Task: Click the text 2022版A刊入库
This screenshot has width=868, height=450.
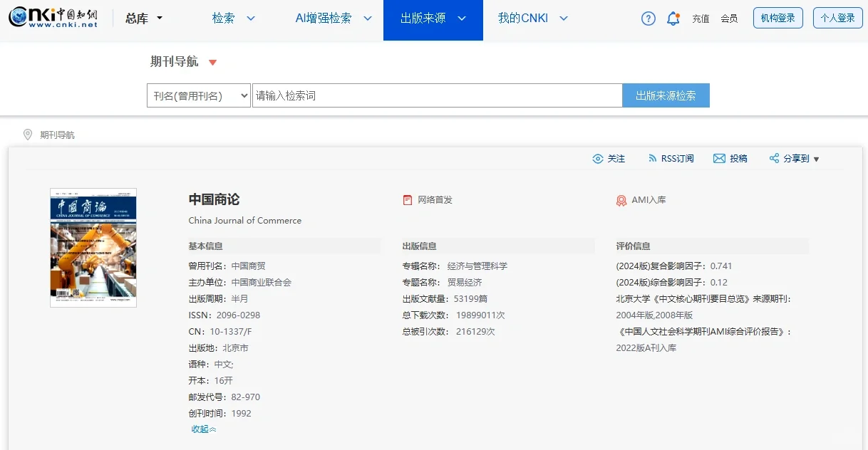Action: (x=646, y=348)
